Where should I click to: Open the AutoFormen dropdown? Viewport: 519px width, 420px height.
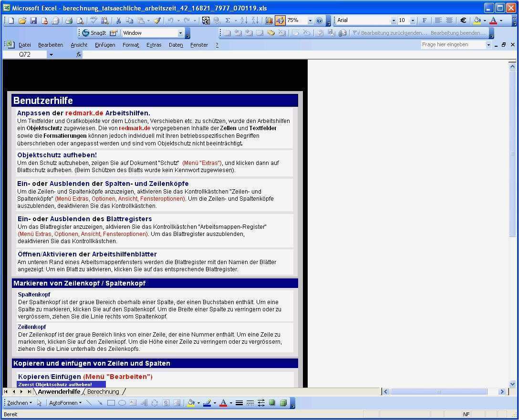65,403
